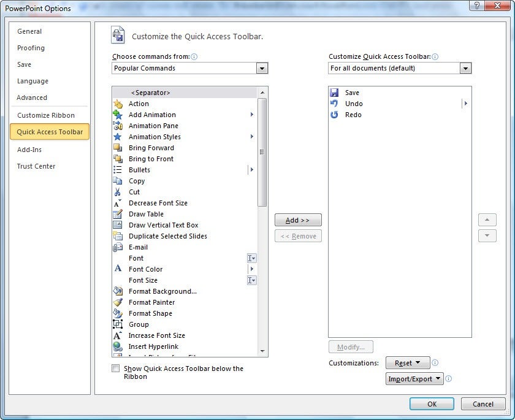Click the Redo arrow icon
This screenshot has height=420, width=515.
pos(334,115)
